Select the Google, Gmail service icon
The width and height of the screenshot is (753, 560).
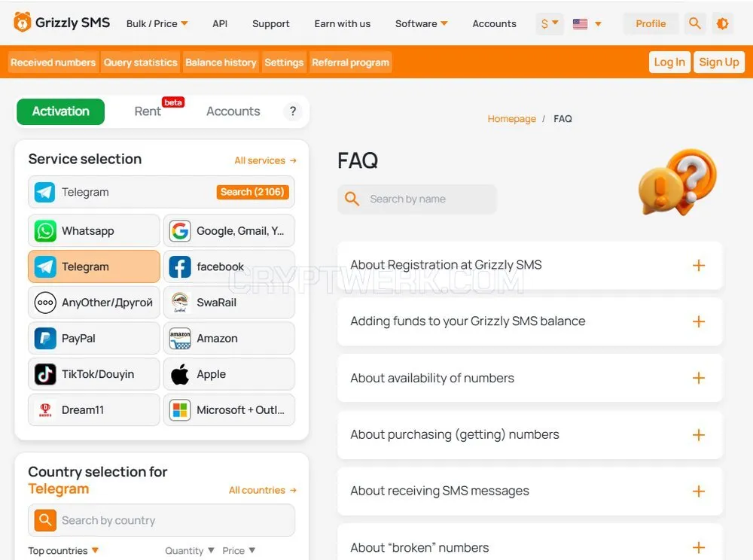point(180,231)
